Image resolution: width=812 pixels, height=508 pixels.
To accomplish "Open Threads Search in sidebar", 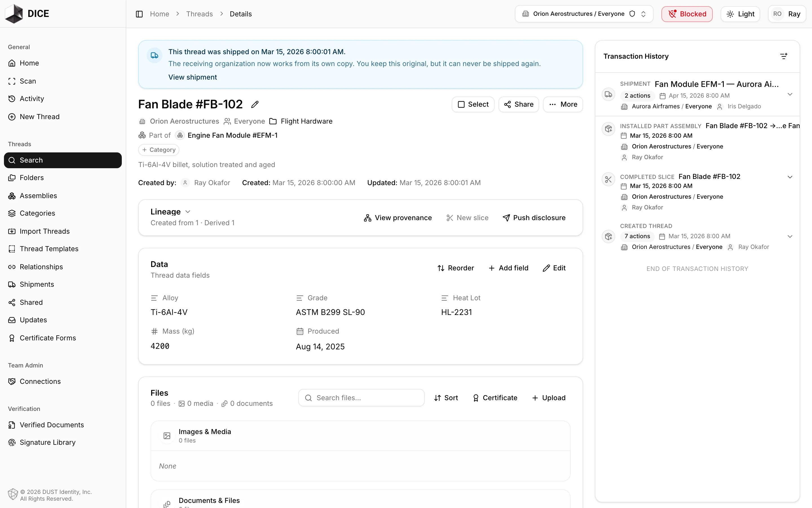I will 63,160.
